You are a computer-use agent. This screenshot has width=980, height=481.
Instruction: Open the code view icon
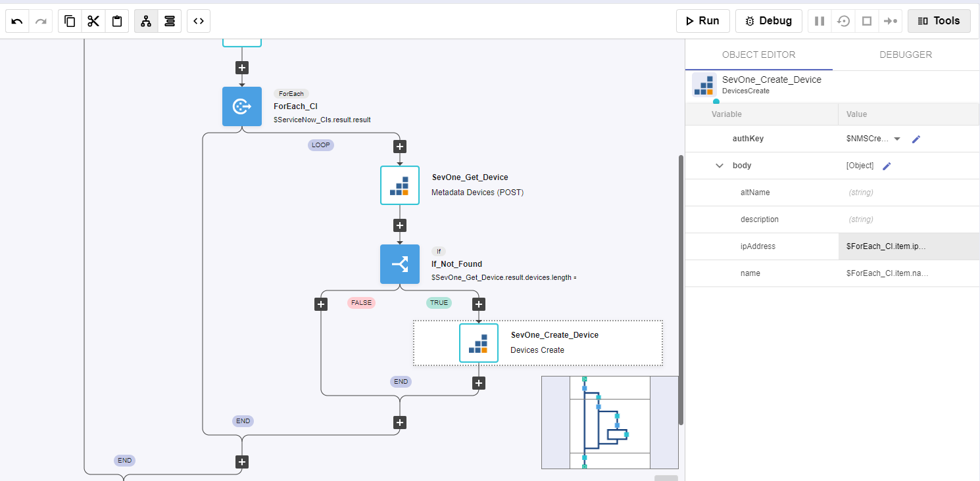click(199, 21)
